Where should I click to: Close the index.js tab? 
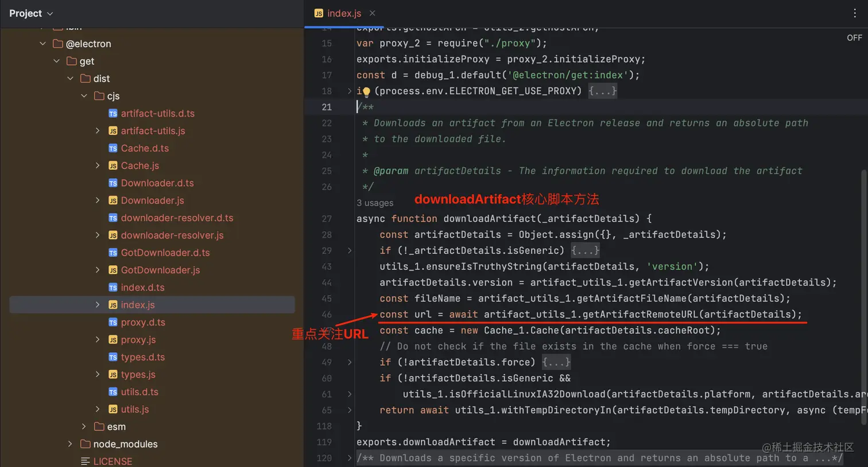click(371, 13)
